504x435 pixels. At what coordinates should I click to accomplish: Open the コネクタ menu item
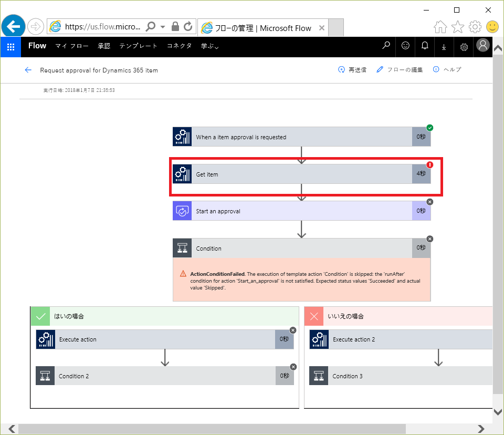[179, 46]
